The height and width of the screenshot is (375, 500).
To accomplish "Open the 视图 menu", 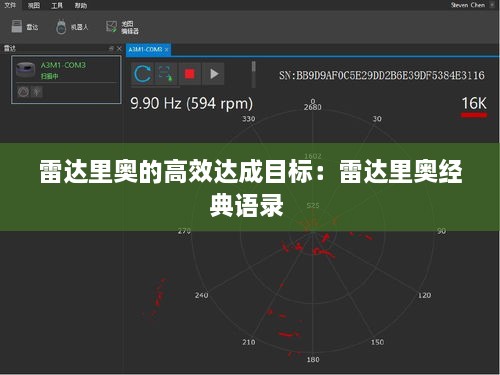I will [x=34, y=5].
